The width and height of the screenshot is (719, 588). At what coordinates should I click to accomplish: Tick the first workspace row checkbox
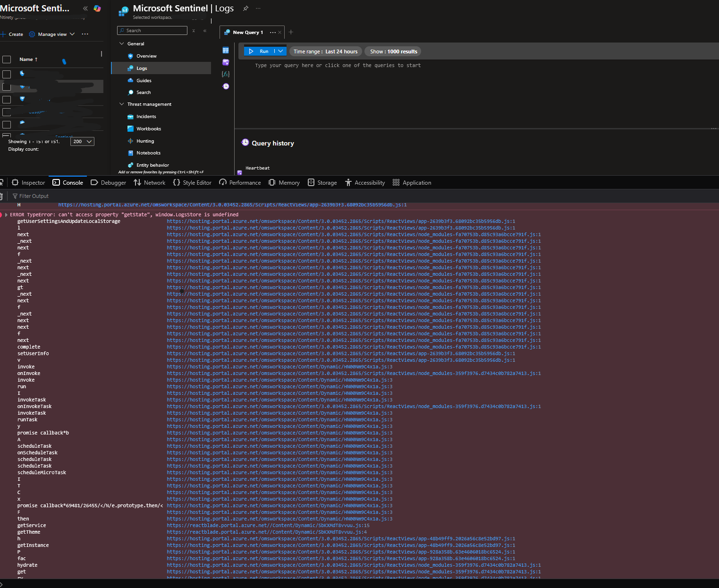coord(7,74)
